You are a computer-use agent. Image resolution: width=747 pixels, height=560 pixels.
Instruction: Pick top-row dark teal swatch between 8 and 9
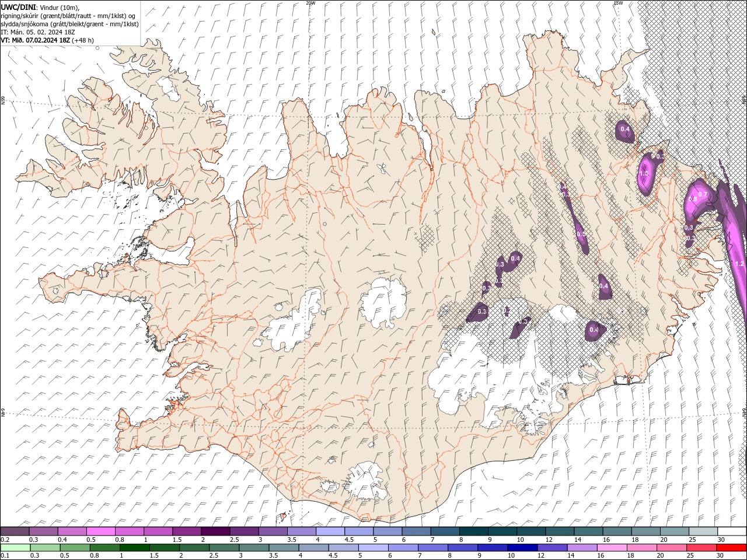(x=473, y=531)
